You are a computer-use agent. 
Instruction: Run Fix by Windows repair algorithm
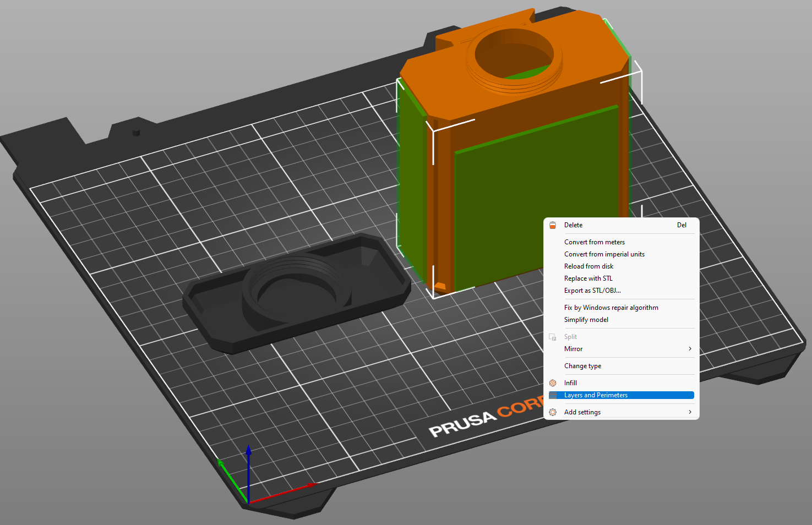click(x=611, y=308)
